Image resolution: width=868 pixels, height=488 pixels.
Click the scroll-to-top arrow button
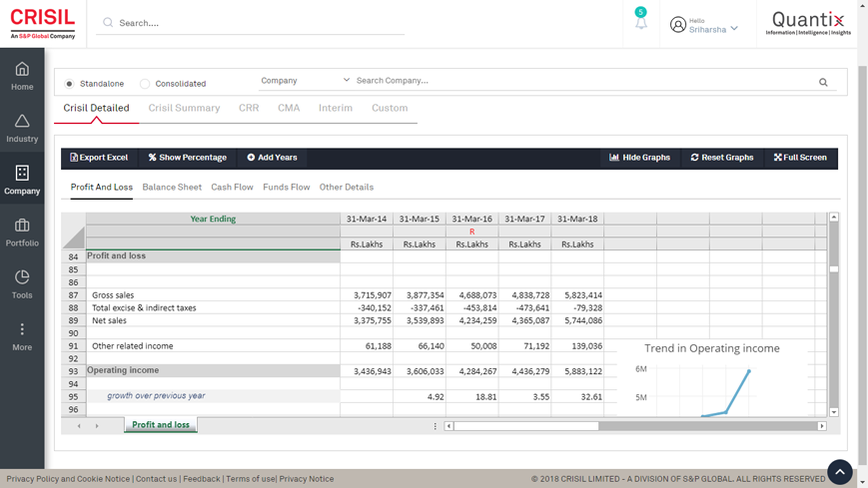pos(839,471)
